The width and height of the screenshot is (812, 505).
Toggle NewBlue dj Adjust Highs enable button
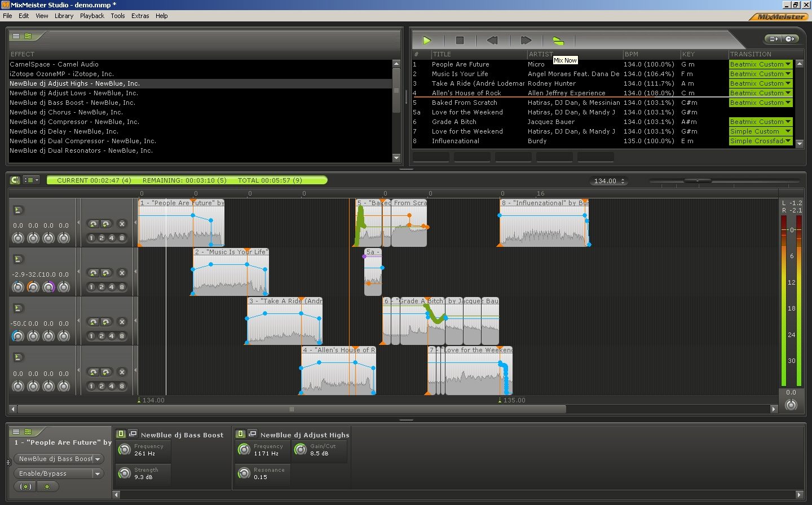point(240,433)
